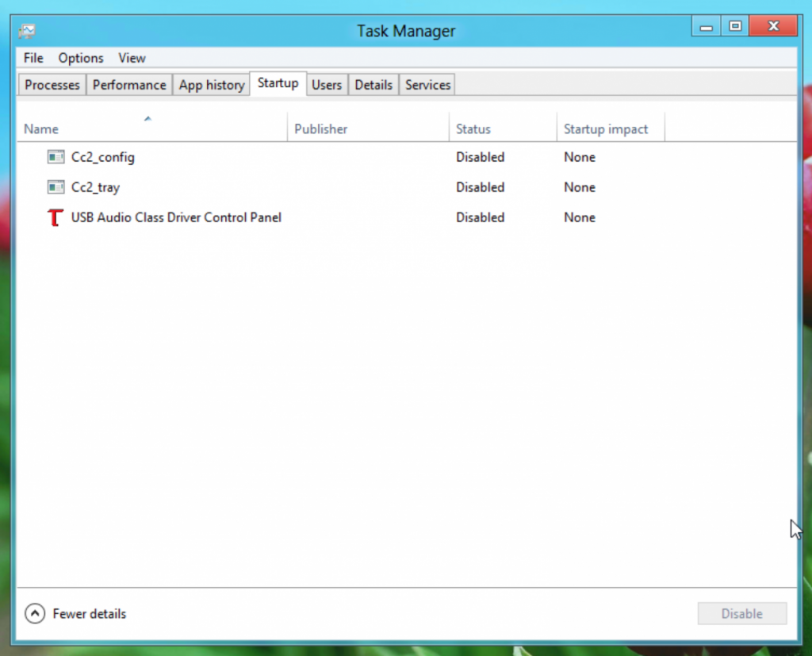Click Disabled status of USB Audio row
The image size is (812, 656).
480,217
